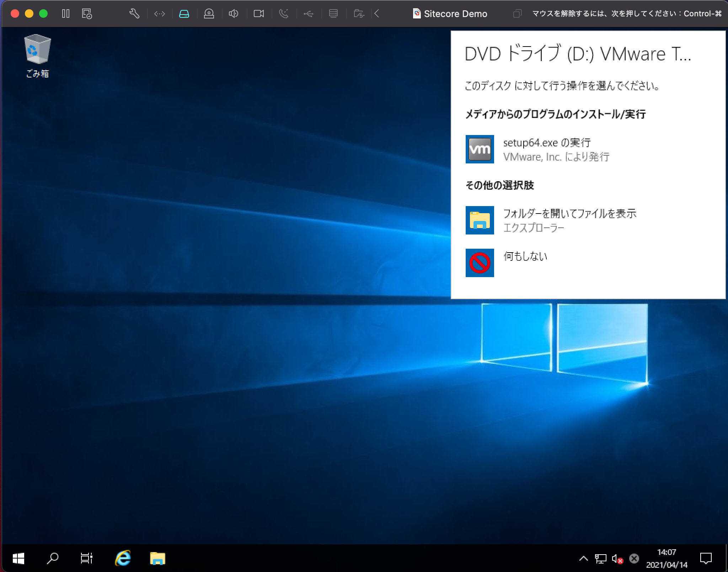728x572 pixels.
Task: Open the ごみ箱 recycle bin desktop icon
Action: pyautogui.click(x=37, y=56)
